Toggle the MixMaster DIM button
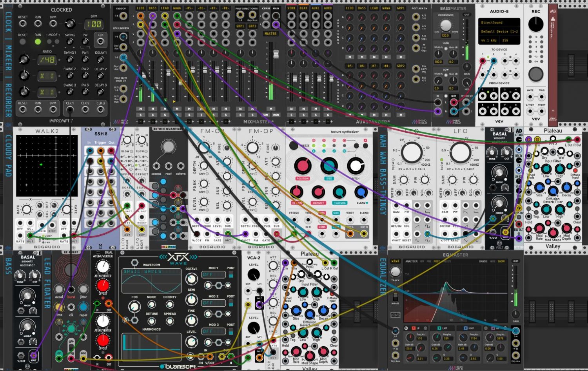This screenshot has width=588, height=371. [x=266, y=115]
